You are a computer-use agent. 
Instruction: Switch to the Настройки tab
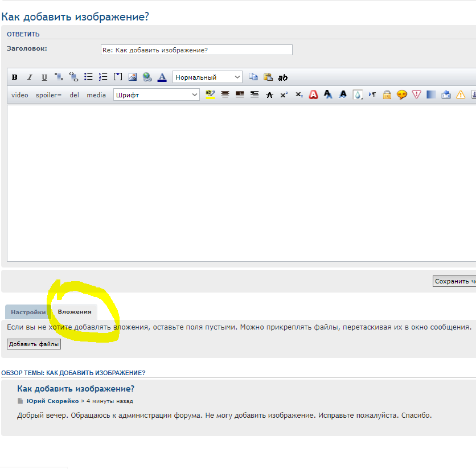28,312
